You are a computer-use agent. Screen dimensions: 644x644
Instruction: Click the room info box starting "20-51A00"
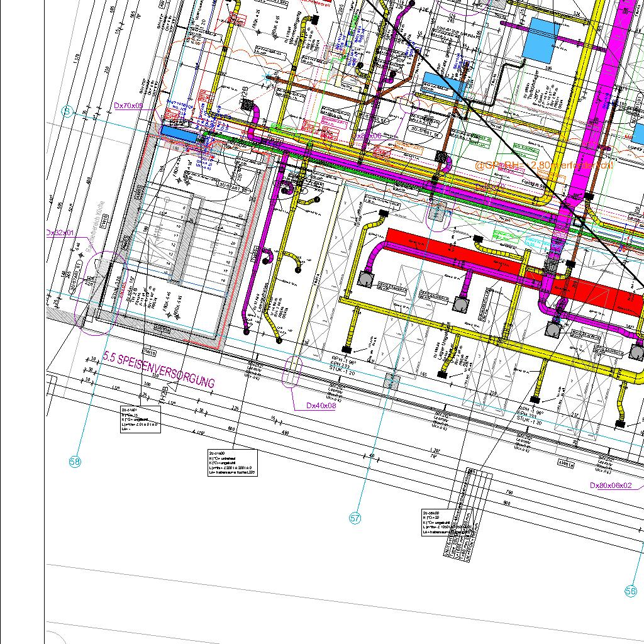[233, 463]
